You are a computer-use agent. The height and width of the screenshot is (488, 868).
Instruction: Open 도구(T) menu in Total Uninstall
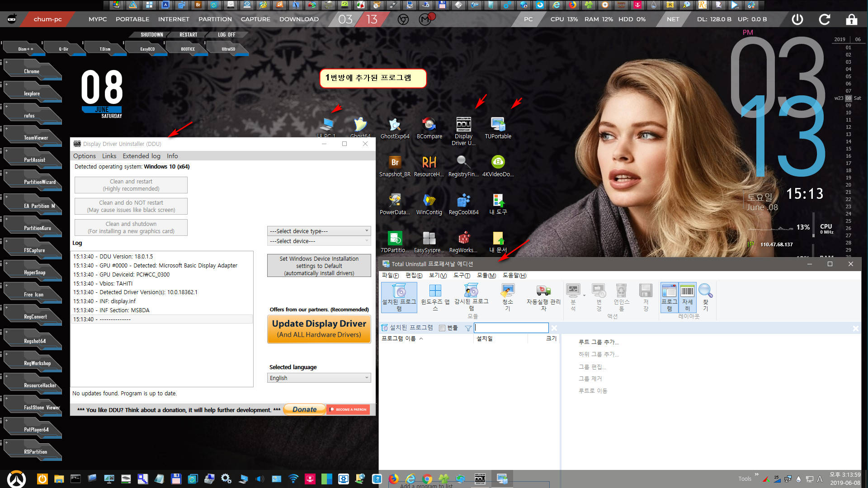(x=462, y=275)
